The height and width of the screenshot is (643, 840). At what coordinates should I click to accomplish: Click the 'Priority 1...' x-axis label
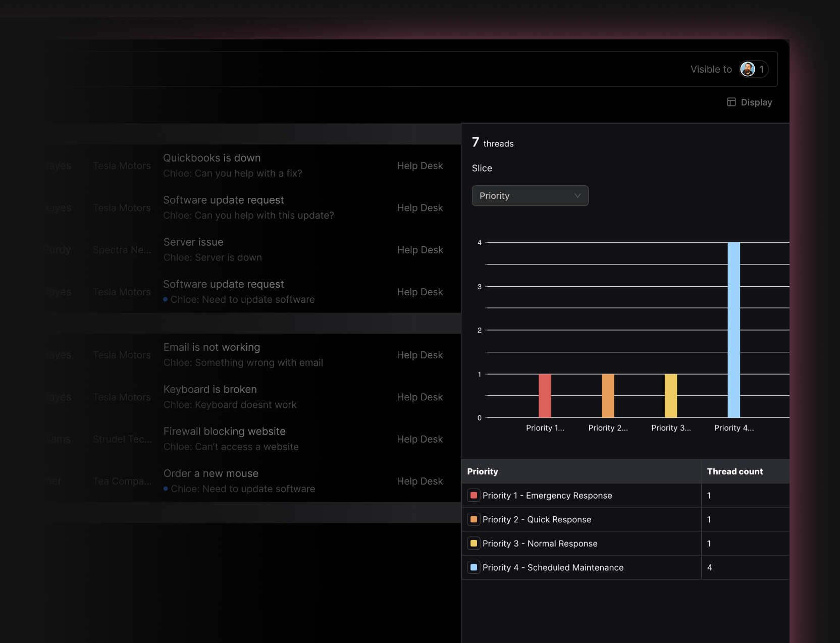545,428
